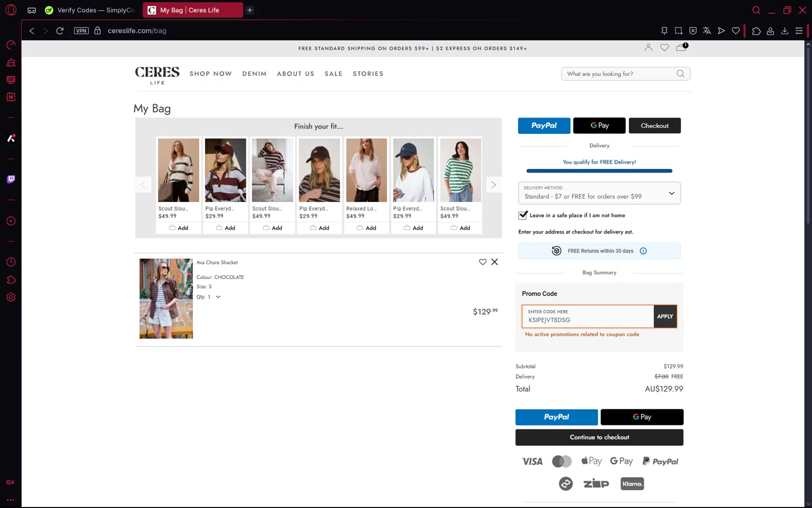The width and height of the screenshot is (812, 508).
Task: Open the Ava Chore Shacket title link
Action: [x=217, y=263]
